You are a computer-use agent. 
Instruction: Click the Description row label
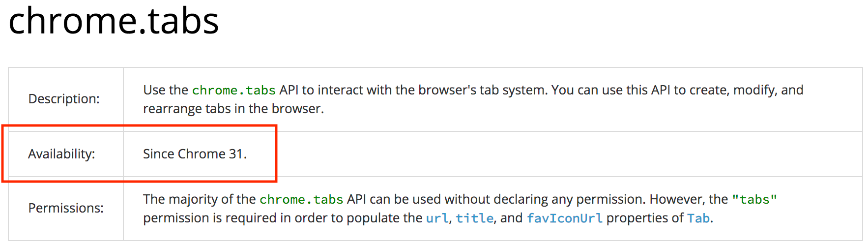pyautogui.click(x=64, y=99)
